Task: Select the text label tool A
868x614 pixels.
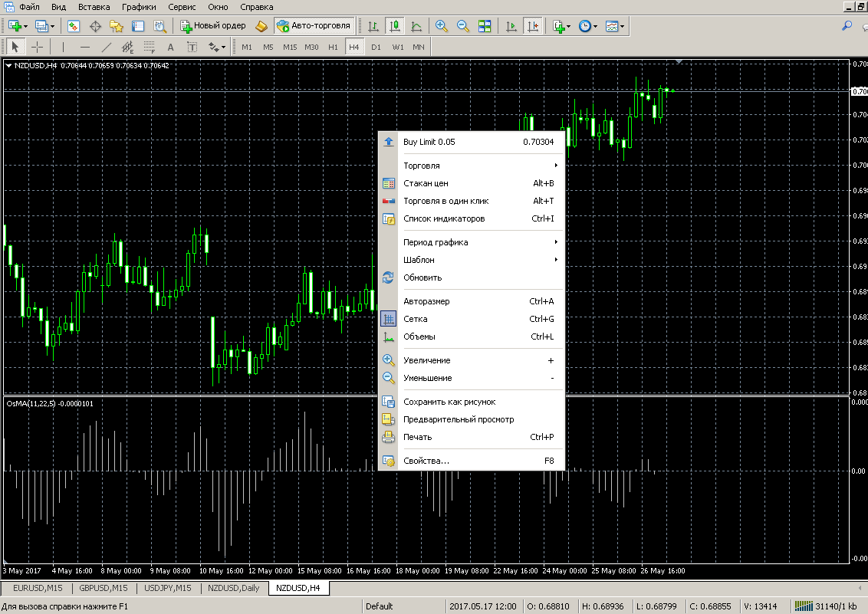Action: [170, 47]
